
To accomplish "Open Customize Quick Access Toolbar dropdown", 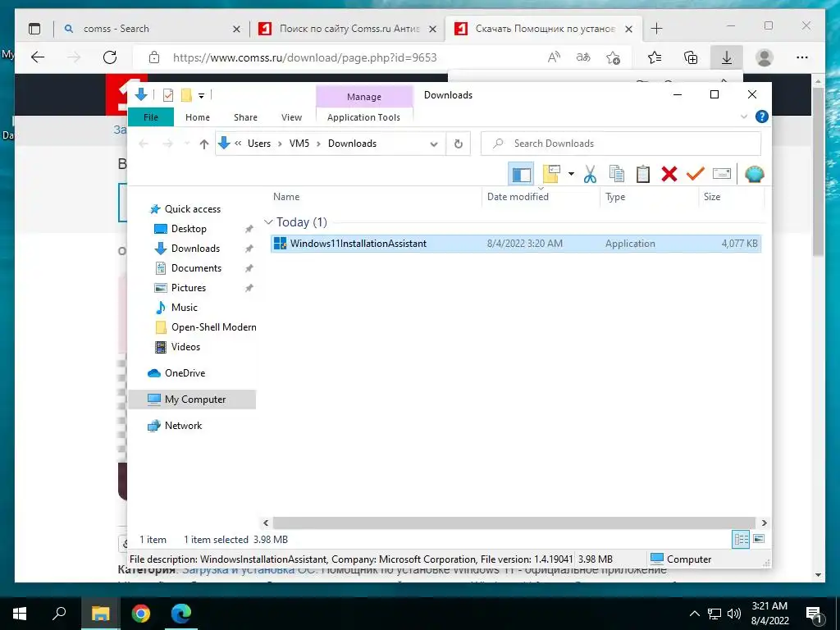I will coord(202,96).
